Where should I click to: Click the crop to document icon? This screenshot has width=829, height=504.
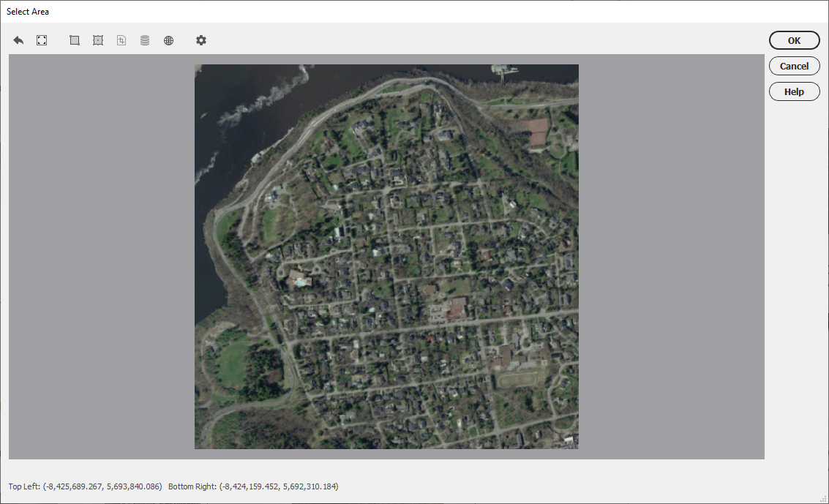pos(121,40)
